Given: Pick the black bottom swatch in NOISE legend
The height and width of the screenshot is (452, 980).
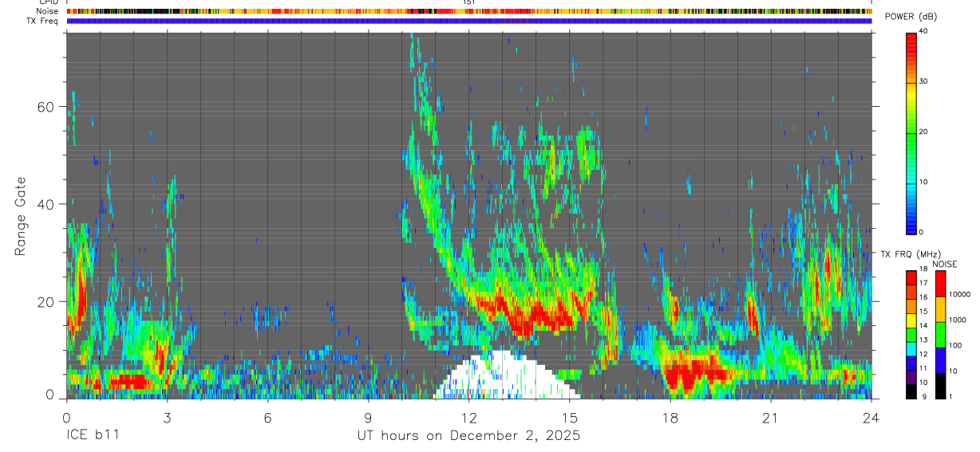Looking at the screenshot, I should [940, 387].
